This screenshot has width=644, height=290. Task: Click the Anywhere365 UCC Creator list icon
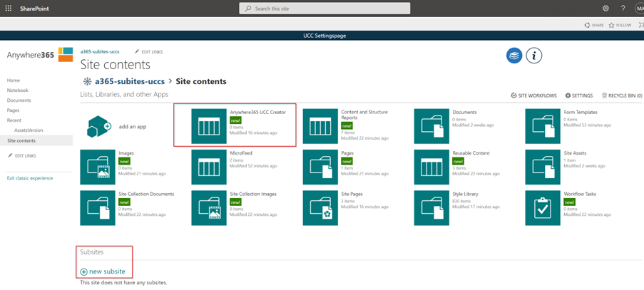[x=209, y=126]
